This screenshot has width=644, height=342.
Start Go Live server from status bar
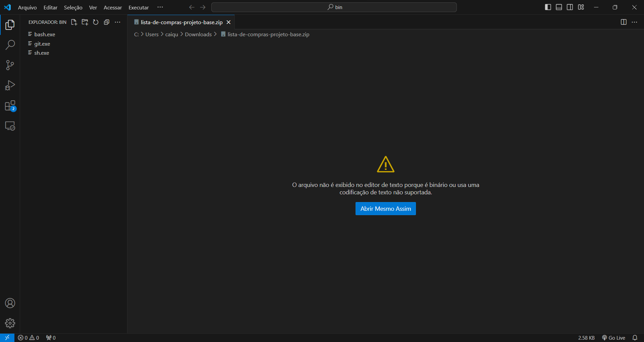(613, 338)
